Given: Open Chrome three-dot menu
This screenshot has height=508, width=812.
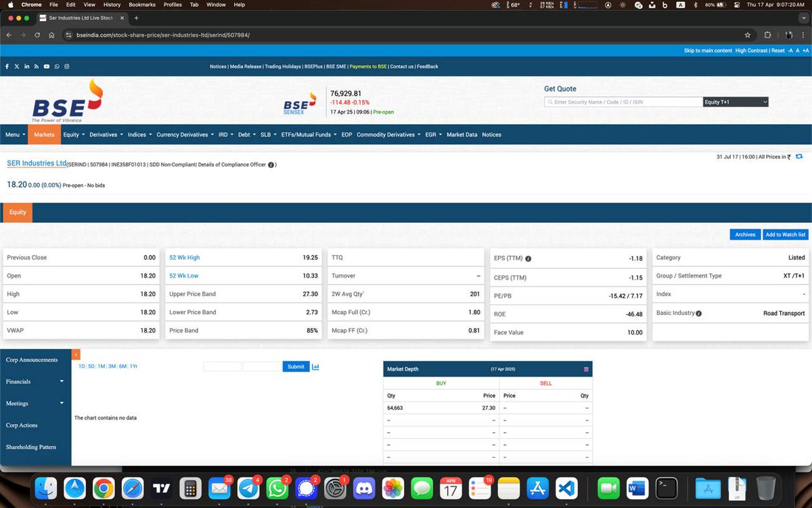Looking at the screenshot, I should coord(803,35).
